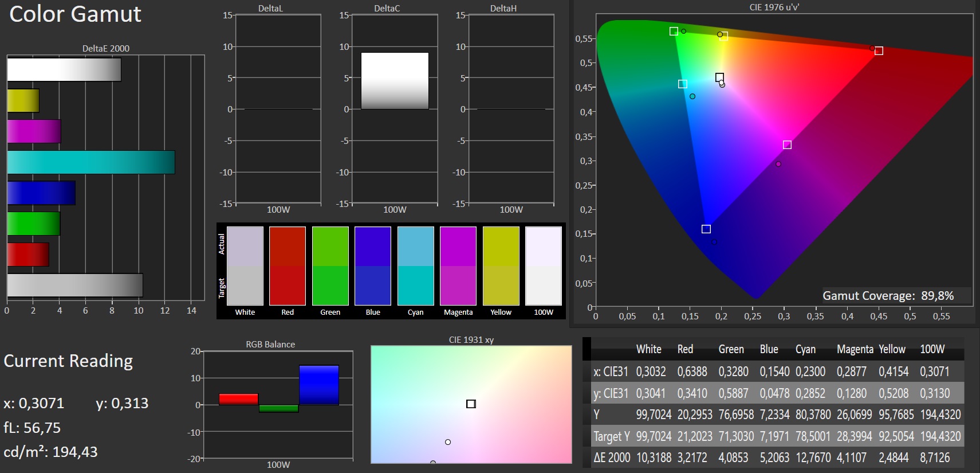Click the magenta target square in CIE 1976 chart

click(787, 144)
